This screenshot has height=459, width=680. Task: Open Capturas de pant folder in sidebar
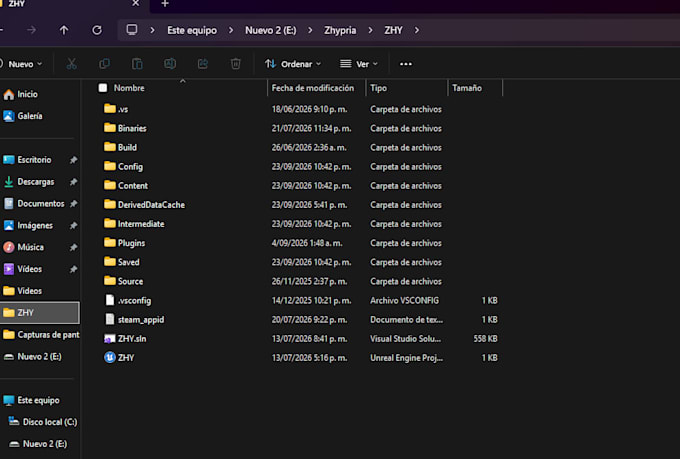coord(41,334)
